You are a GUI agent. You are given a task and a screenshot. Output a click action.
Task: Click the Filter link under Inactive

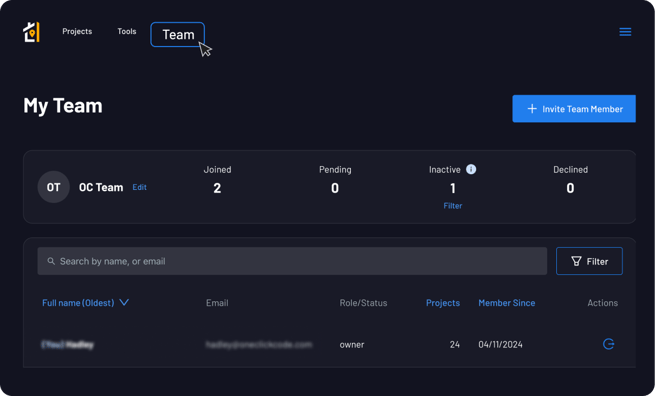[453, 206]
